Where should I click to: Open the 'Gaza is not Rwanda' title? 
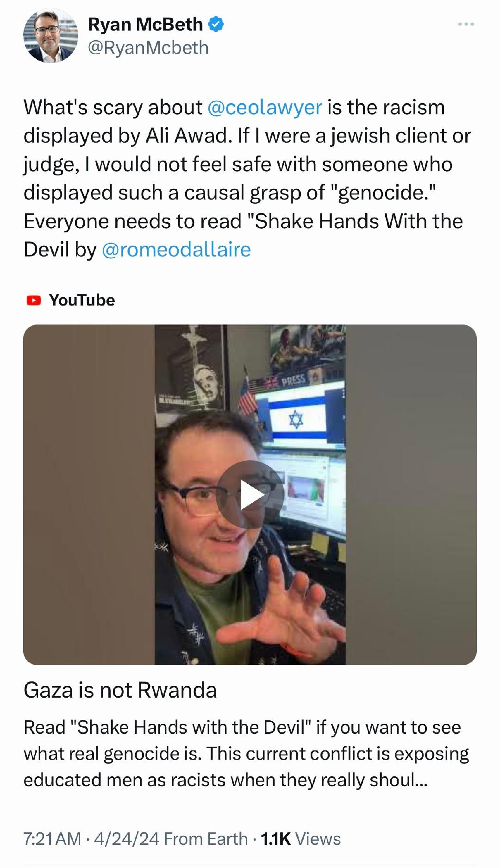120,690
